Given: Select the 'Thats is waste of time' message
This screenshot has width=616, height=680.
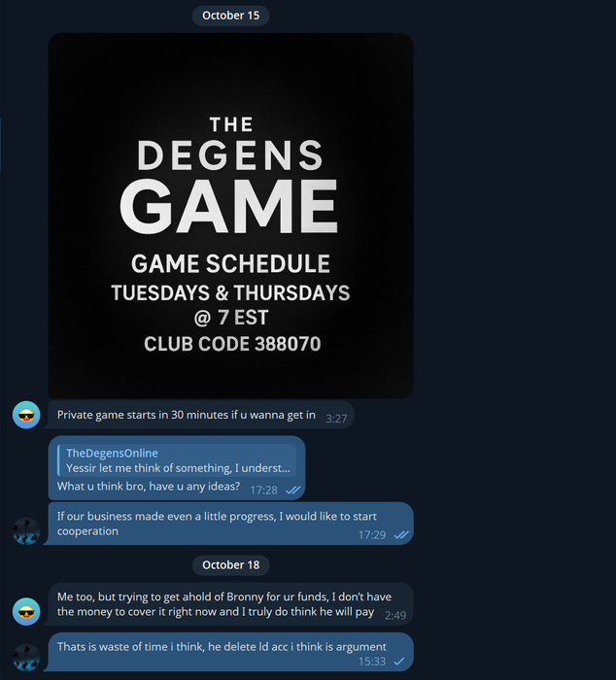Looking at the screenshot, I should pos(229,652).
